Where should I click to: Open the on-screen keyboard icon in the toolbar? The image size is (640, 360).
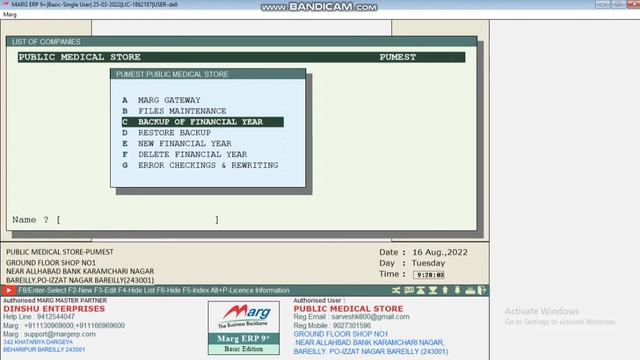coord(409,290)
